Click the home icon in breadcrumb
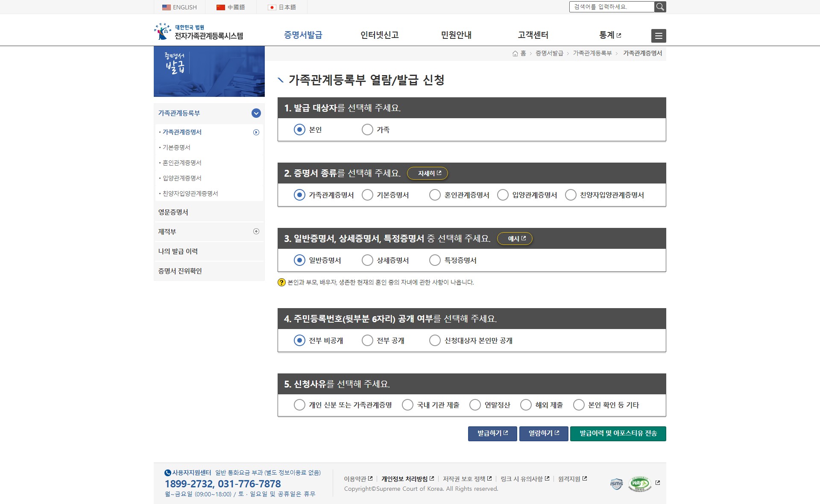This screenshot has height=504, width=820. click(x=515, y=53)
